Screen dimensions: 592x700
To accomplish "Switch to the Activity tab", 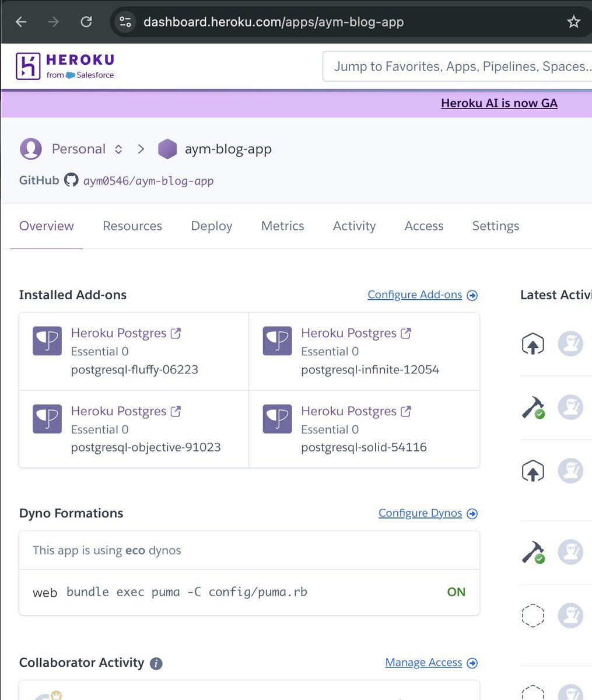I will point(354,226).
